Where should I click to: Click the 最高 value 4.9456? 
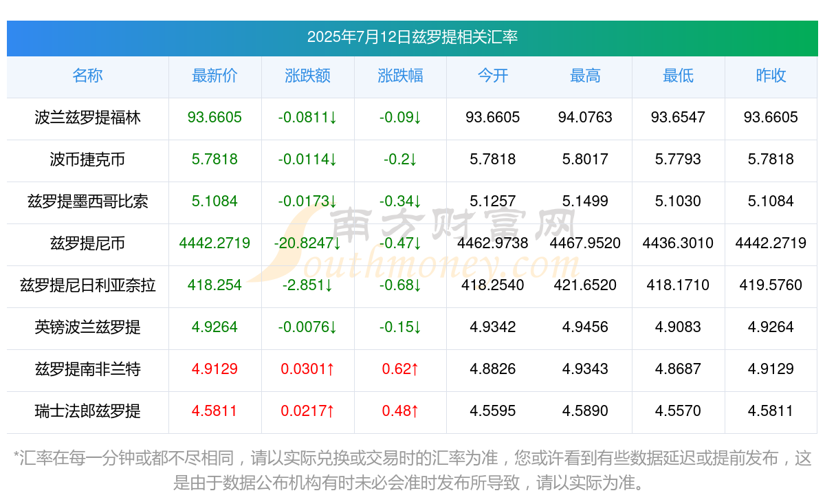pyautogui.click(x=585, y=327)
